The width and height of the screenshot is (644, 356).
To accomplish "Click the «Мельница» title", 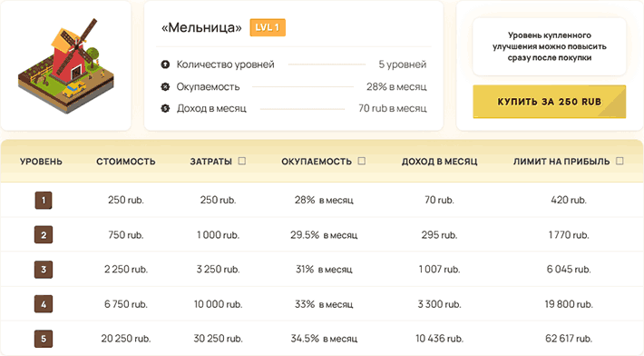I will coord(201,27).
